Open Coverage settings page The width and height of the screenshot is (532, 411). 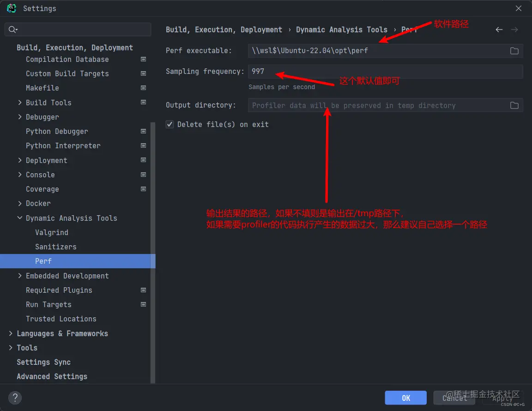tap(42, 189)
